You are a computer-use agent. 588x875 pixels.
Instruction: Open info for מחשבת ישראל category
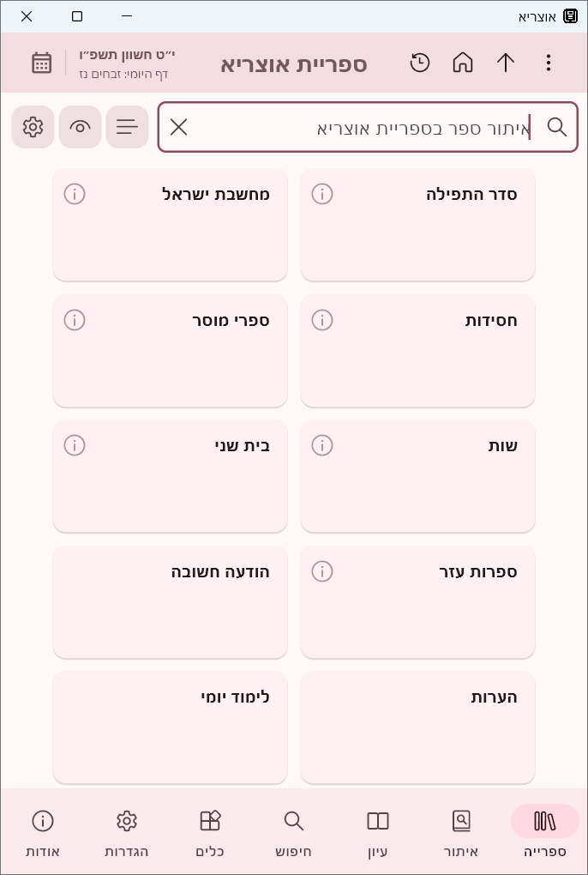[x=75, y=194]
